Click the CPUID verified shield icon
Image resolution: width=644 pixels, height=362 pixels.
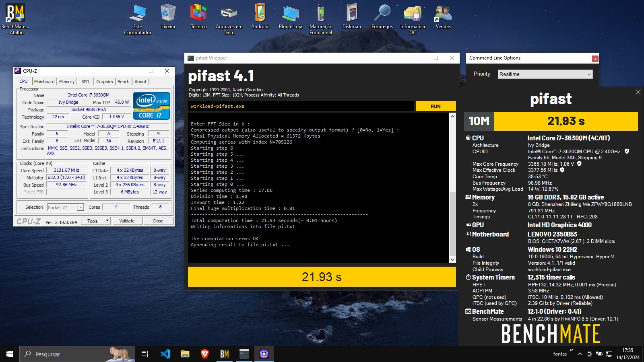pos(627,151)
